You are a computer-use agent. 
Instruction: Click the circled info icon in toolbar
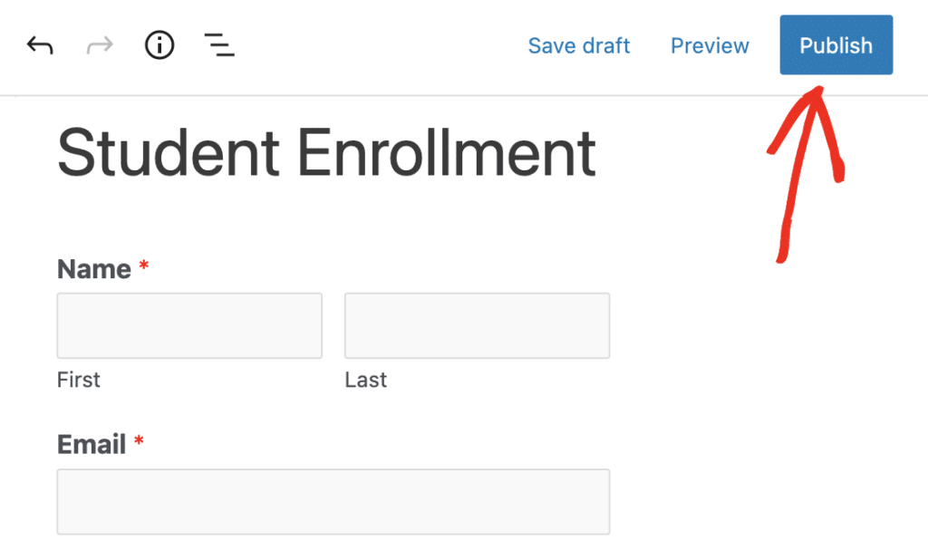point(159,44)
